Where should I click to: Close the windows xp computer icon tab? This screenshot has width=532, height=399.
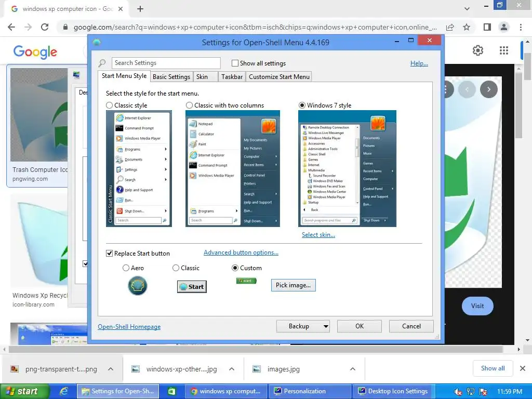121,9
